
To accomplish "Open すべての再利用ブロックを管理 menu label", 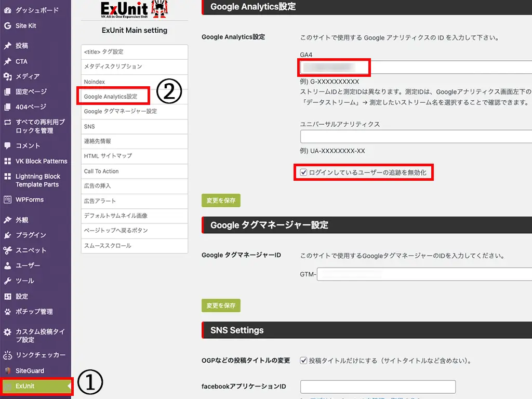I will [x=40, y=126].
